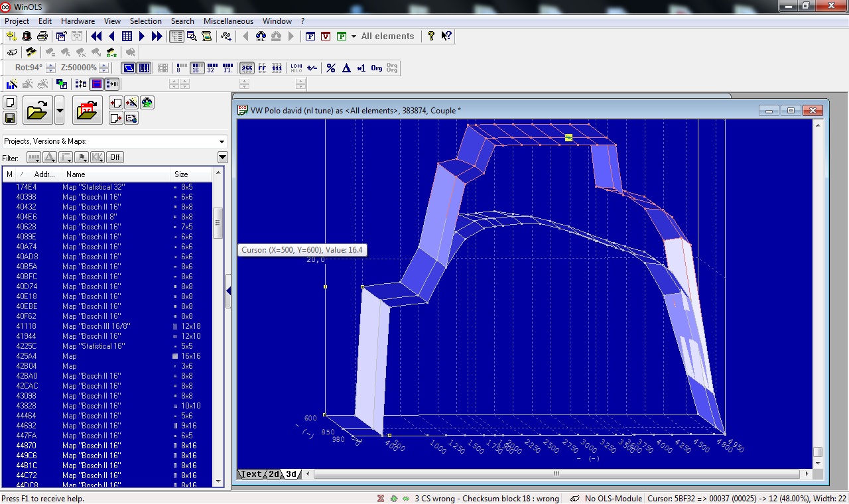Switch to the 2d view tab
The image size is (849, 504).
(x=273, y=474)
